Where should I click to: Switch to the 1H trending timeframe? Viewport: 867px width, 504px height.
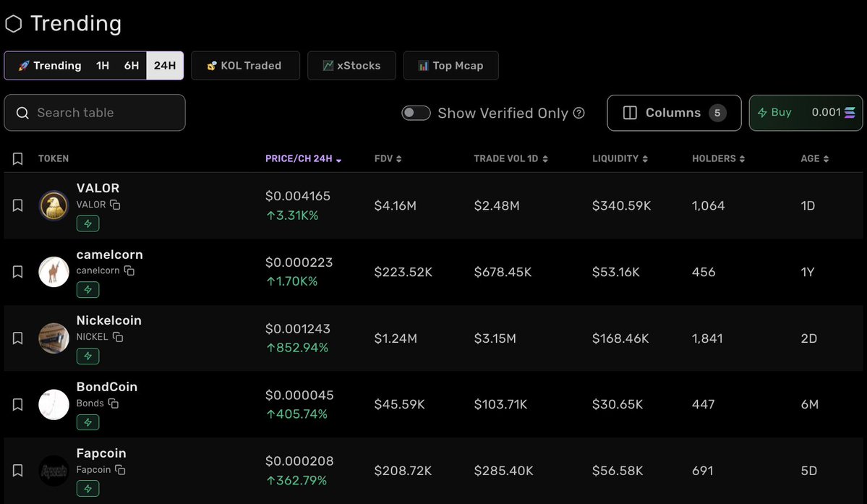(x=103, y=66)
